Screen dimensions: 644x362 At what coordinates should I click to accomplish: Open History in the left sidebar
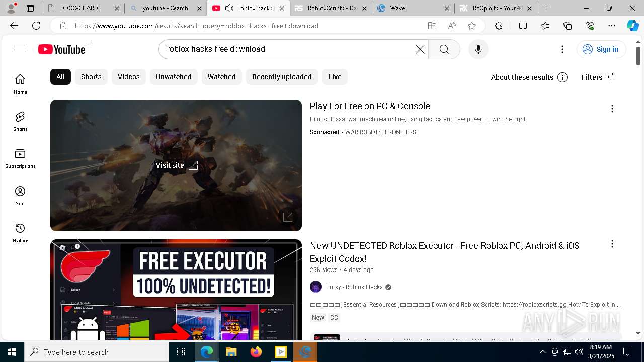coord(20,233)
